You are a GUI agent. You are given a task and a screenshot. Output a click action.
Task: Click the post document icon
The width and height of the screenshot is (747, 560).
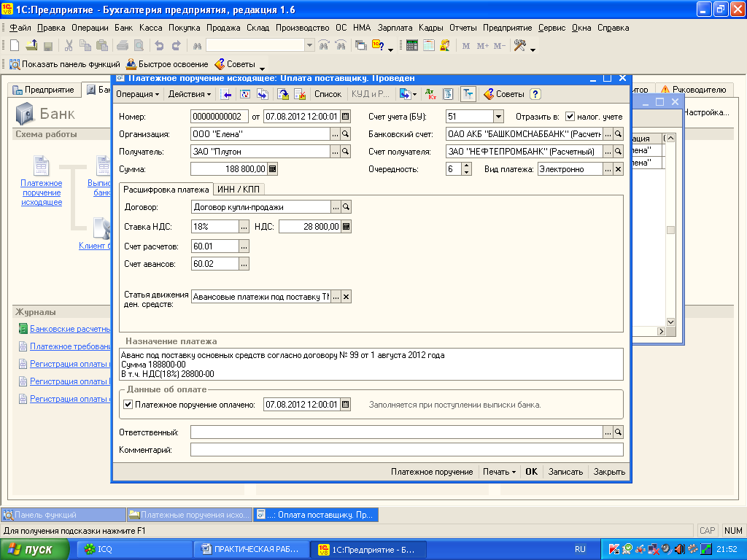[x=283, y=94]
